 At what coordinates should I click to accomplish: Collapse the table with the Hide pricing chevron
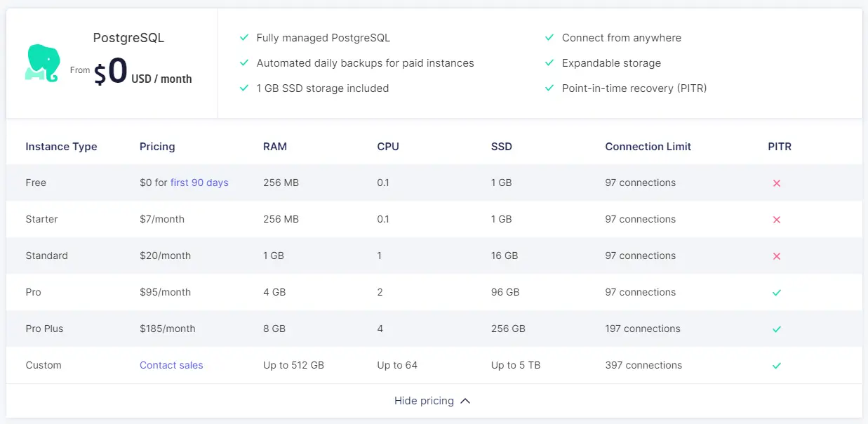click(x=465, y=401)
